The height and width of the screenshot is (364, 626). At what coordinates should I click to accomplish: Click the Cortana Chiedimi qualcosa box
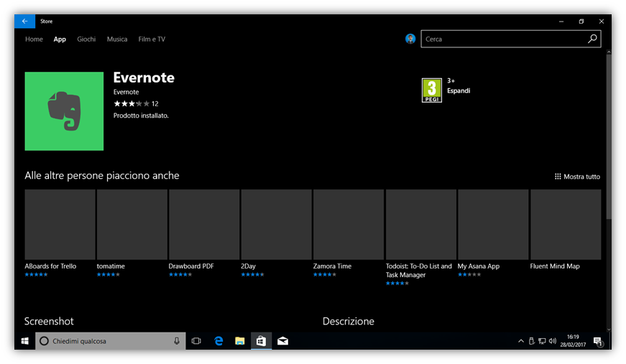tap(110, 341)
